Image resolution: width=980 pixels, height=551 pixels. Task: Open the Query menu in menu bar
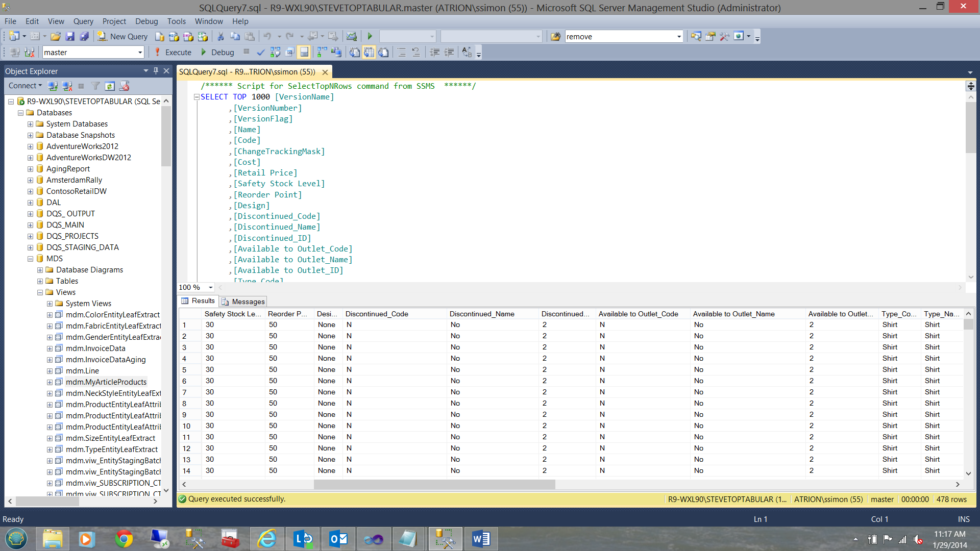[x=82, y=21]
